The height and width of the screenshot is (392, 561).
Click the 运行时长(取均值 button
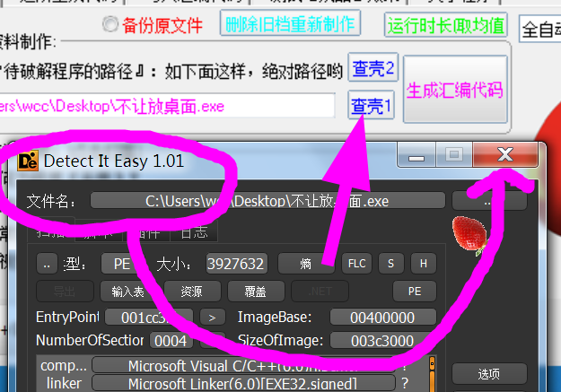coord(446,25)
